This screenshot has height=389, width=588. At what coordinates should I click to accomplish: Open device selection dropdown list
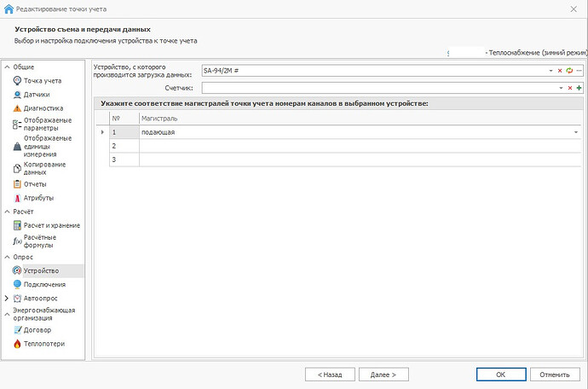click(x=551, y=70)
